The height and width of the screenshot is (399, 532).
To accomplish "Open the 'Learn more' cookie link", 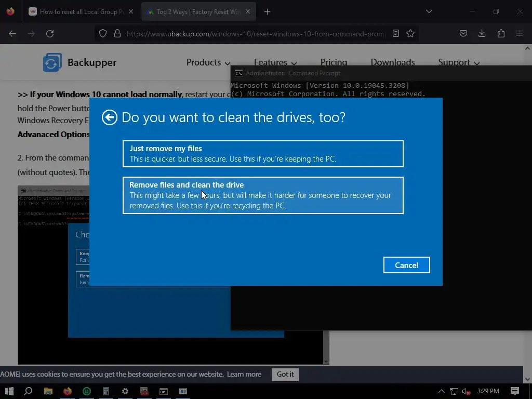I will (244, 374).
